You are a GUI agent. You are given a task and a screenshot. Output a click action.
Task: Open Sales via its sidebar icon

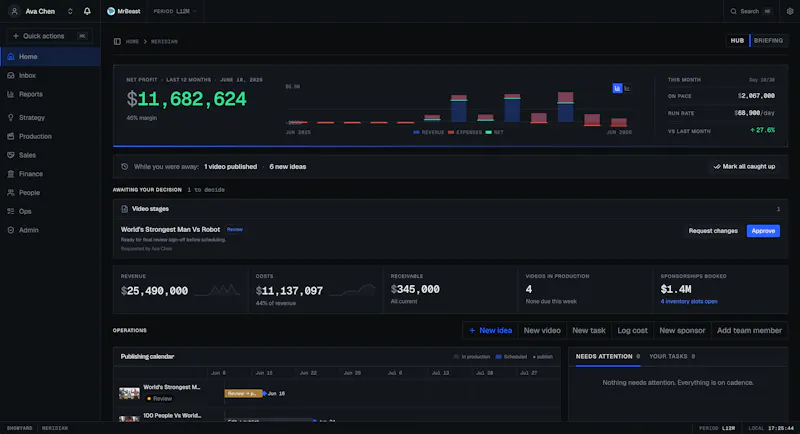(11, 155)
